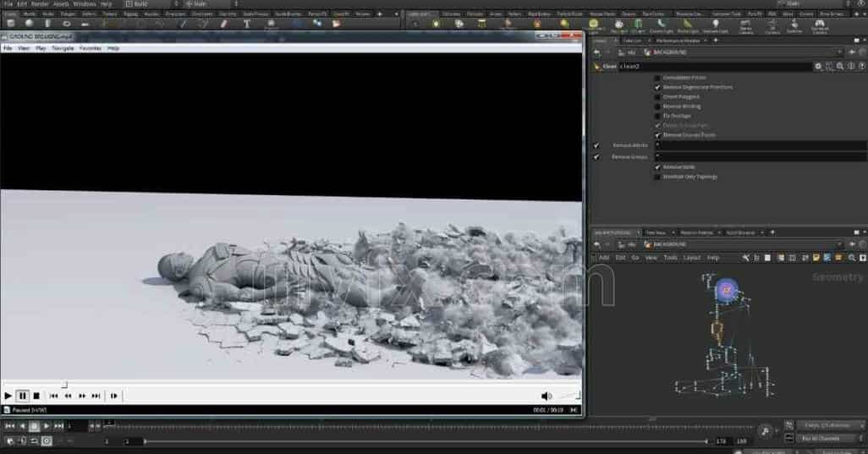Mute audio in the video player
Viewport: 868px width, 454px height.
point(546,396)
